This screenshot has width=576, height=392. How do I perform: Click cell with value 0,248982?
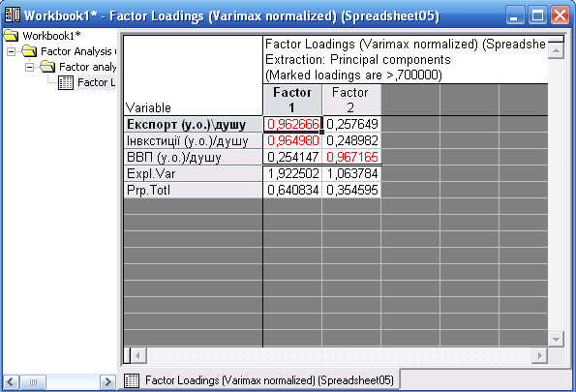351,140
